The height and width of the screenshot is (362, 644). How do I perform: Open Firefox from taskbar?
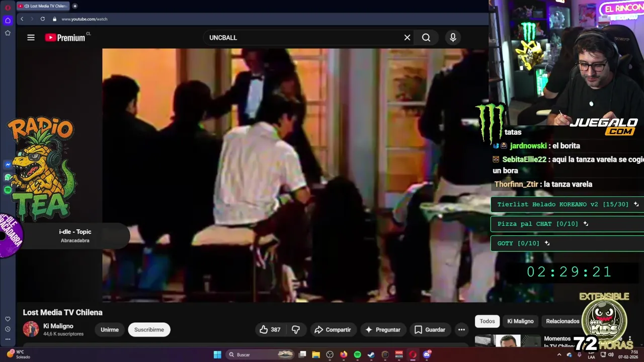point(344,354)
